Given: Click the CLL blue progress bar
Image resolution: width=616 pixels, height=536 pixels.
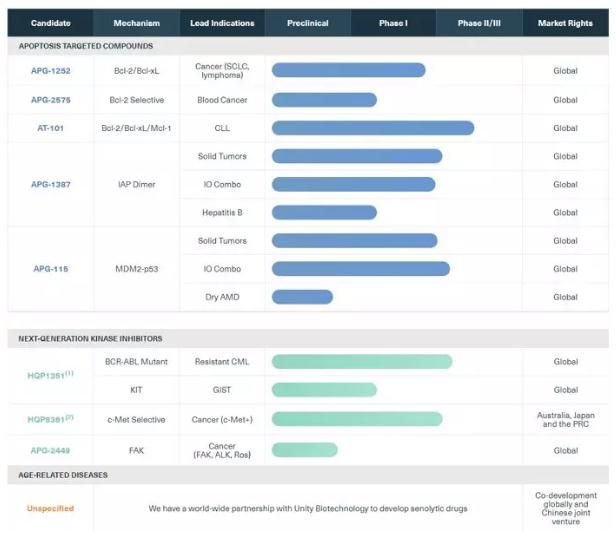Looking at the screenshot, I should pos(372,128).
